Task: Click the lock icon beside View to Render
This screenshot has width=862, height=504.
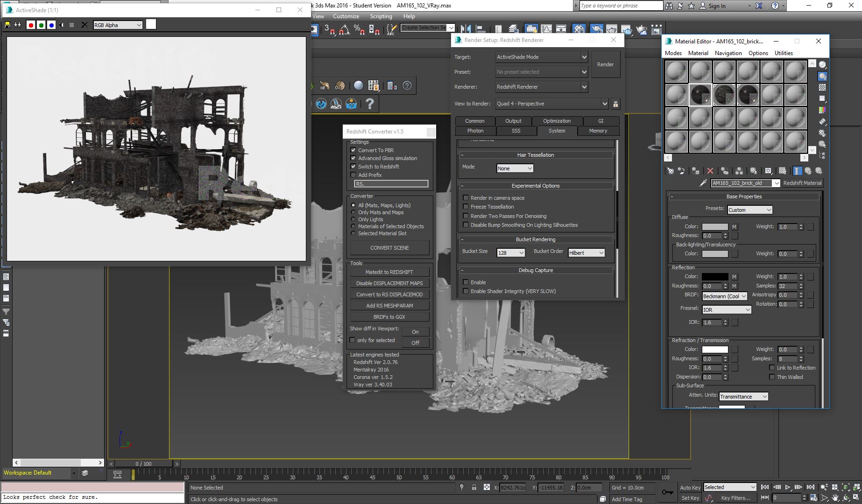Action: [x=615, y=104]
